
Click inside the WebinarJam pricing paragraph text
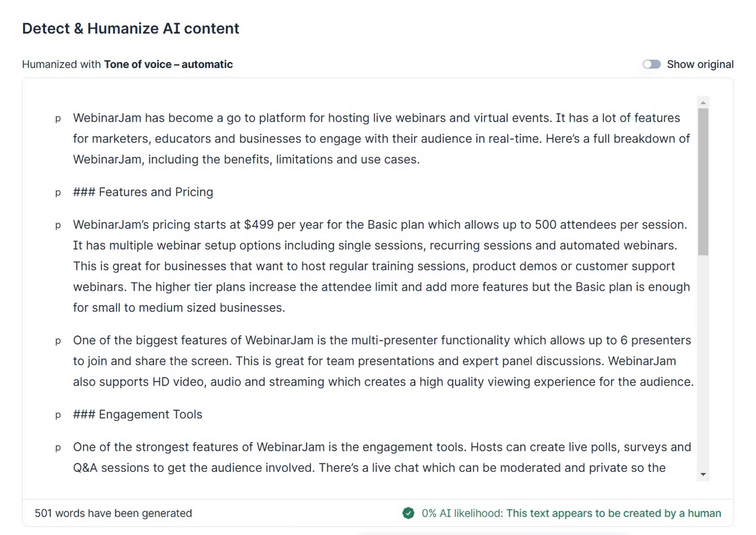(376, 266)
